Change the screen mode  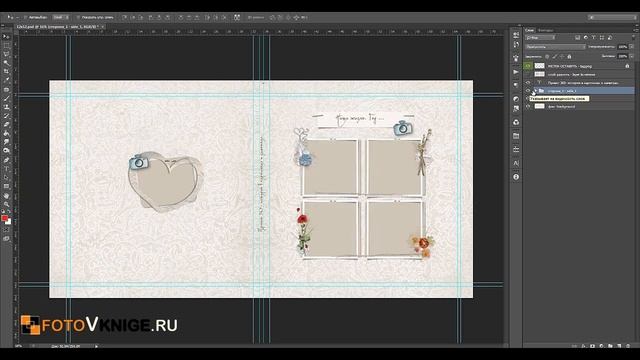(x=6, y=239)
